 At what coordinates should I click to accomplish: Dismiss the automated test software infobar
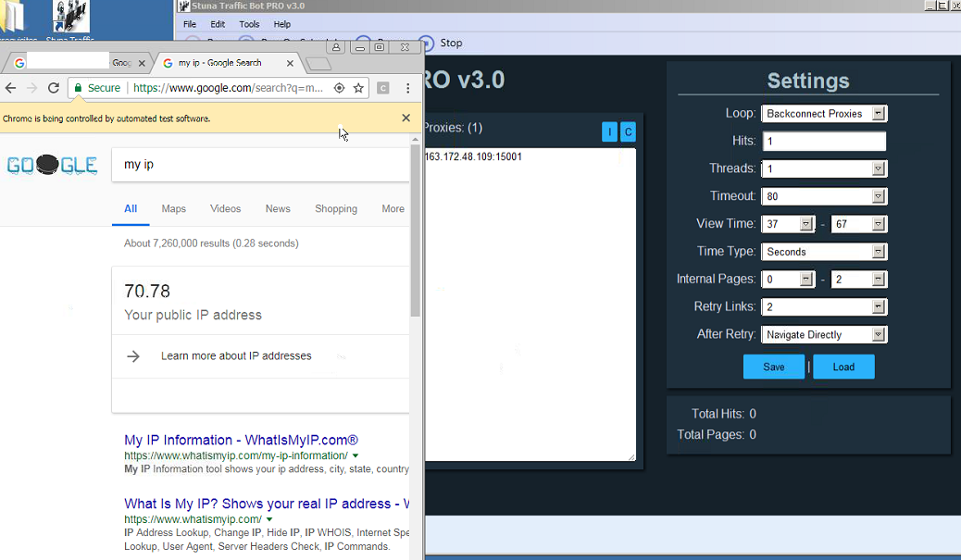[x=406, y=118]
